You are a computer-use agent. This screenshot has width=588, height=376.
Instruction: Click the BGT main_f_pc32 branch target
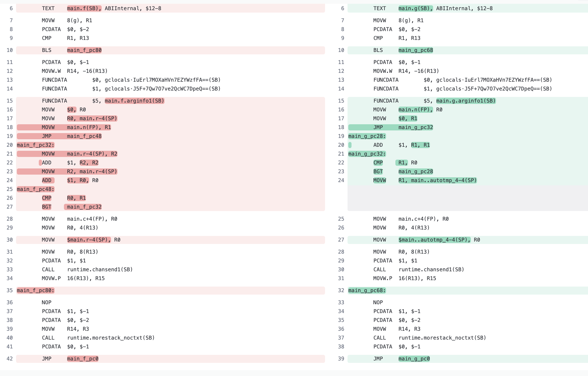coord(84,207)
